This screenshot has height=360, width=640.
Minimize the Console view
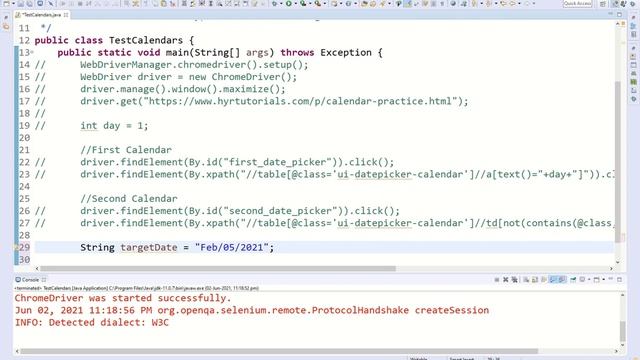pyautogui.click(x=611, y=279)
